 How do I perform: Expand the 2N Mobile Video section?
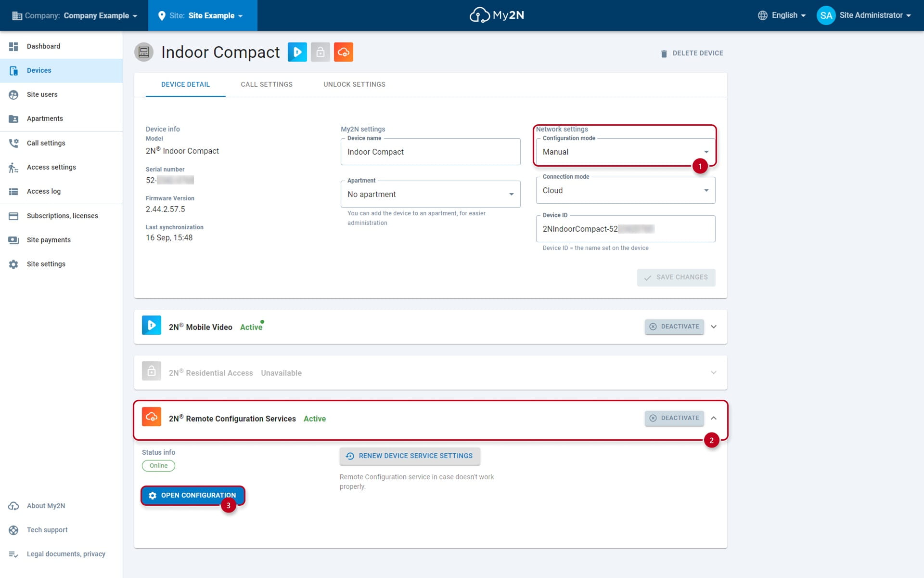[x=714, y=327]
